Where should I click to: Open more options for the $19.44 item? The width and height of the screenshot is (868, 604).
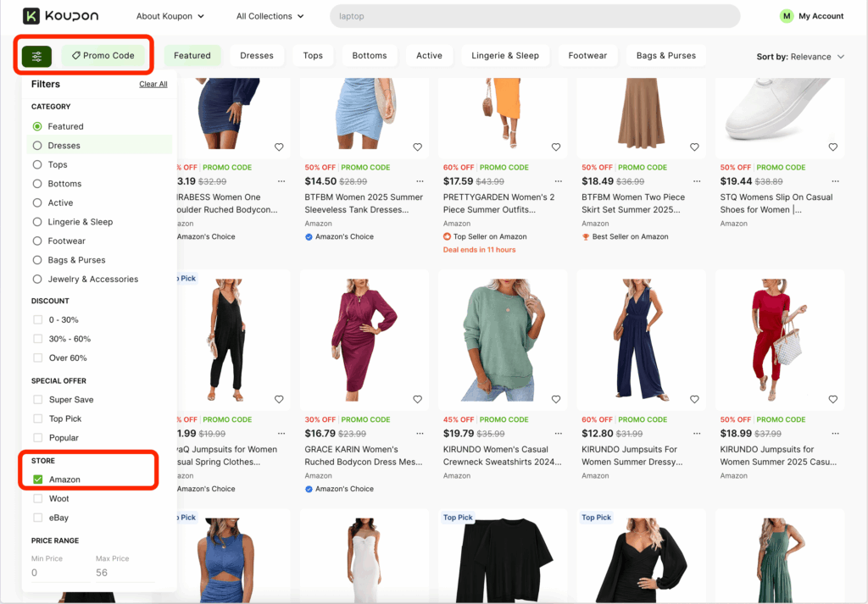coord(835,181)
